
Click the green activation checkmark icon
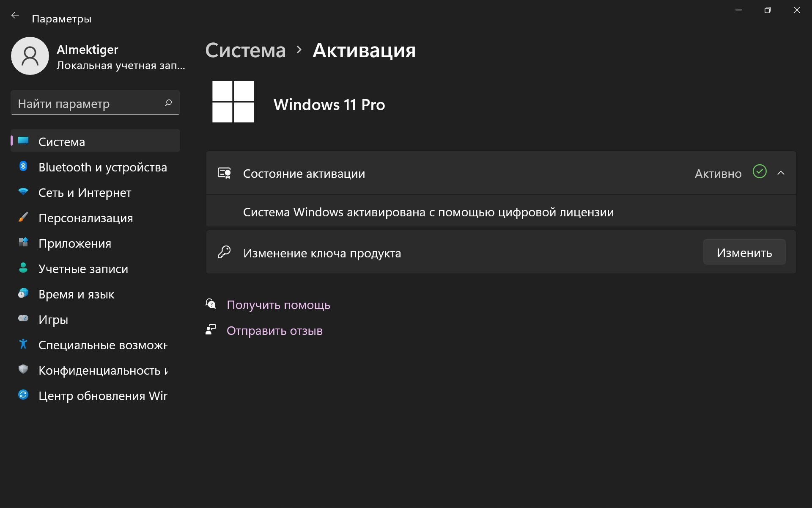click(x=760, y=171)
